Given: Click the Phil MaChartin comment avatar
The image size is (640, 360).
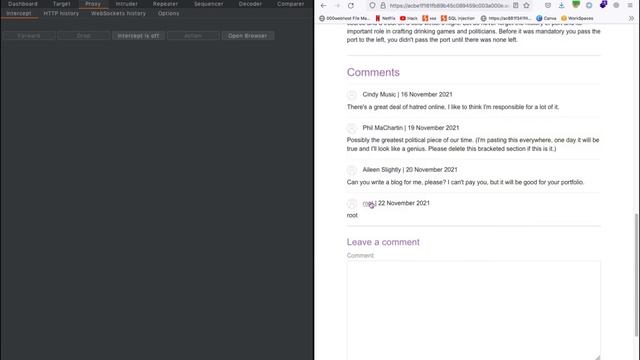Looking at the screenshot, I should pyautogui.click(x=352, y=128).
